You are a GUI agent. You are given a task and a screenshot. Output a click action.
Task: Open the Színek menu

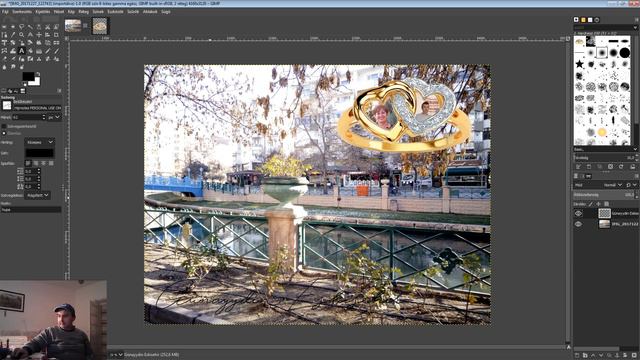click(98, 12)
